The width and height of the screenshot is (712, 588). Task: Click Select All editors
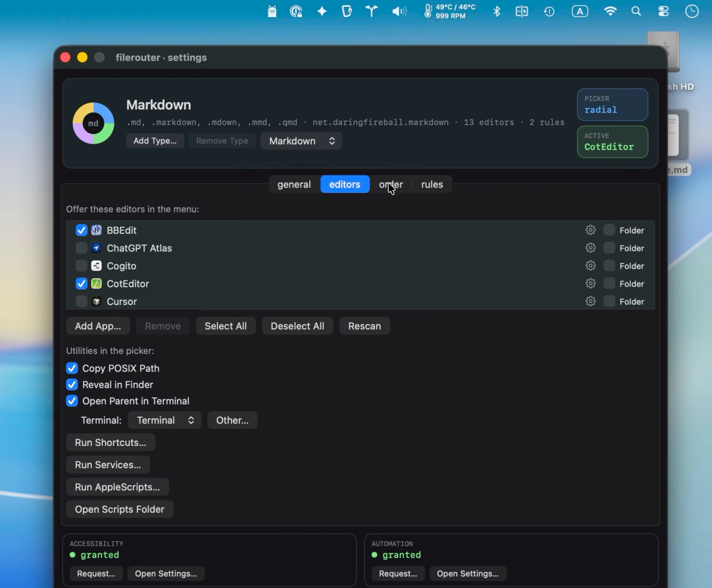tap(226, 326)
